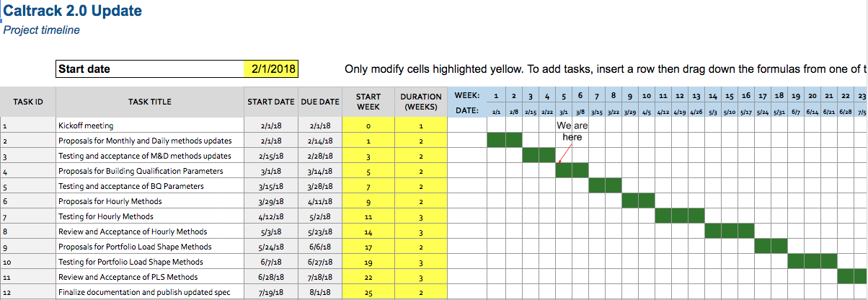Click the DURATION (WEEKS) column header
Image resolution: width=868 pixels, height=300 pixels.
(421, 102)
